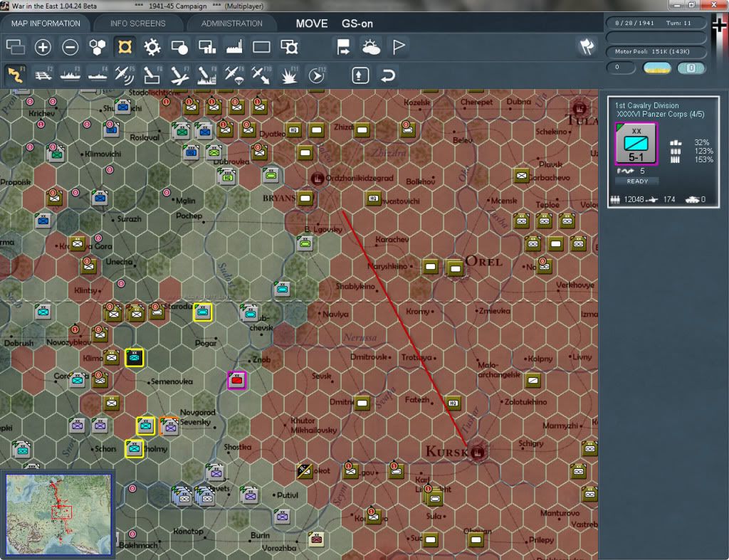Viewport: 729px width, 560px height.
Task: Select the F8 bomb city mode icon
Action: 207,75
